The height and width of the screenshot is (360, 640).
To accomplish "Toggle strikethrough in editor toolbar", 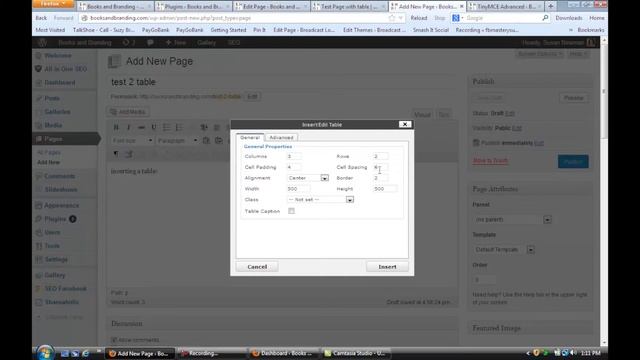I will [141, 127].
